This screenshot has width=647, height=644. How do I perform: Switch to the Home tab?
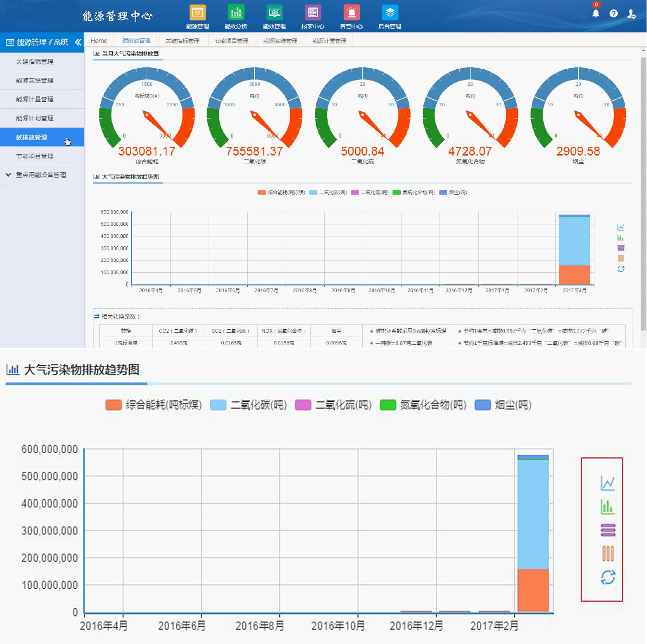coord(99,41)
